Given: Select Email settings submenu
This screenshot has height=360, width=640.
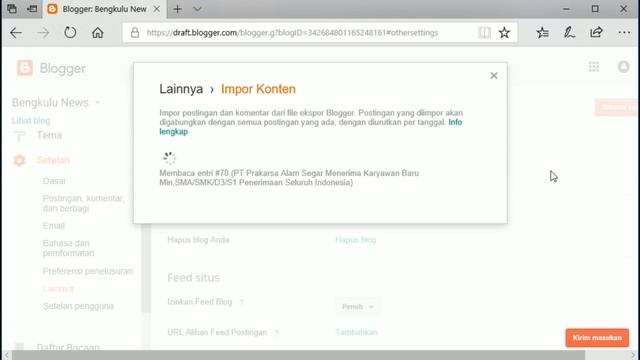Looking at the screenshot, I should coord(54,226).
